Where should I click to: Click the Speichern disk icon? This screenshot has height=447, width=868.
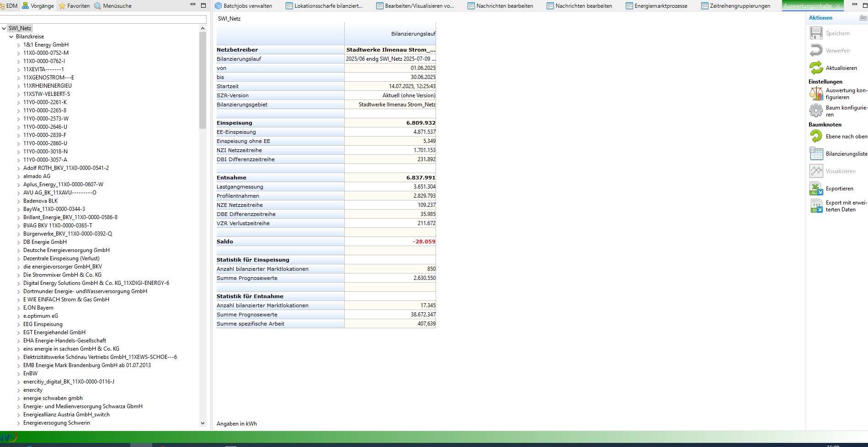click(816, 33)
